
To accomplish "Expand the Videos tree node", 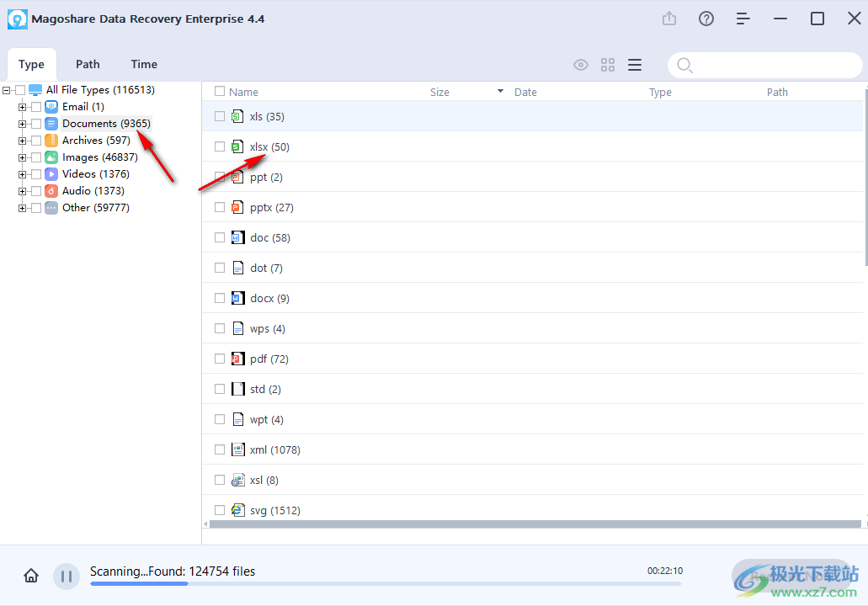I will pyautogui.click(x=22, y=174).
